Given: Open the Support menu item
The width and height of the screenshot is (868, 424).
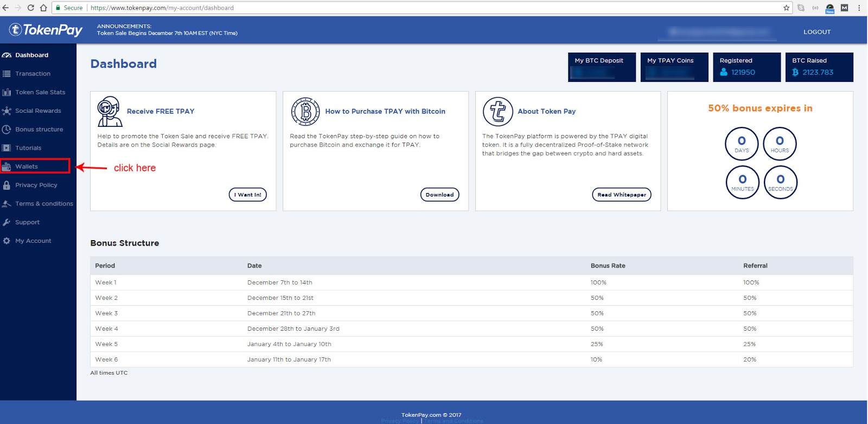Looking at the screenshot, I should pyautogui.click(x=27, y=222).
